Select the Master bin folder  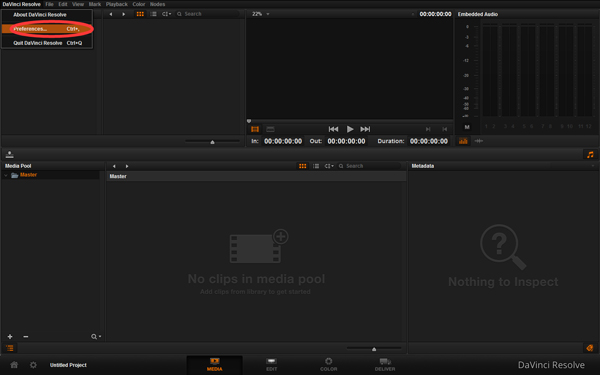[28, 175]
